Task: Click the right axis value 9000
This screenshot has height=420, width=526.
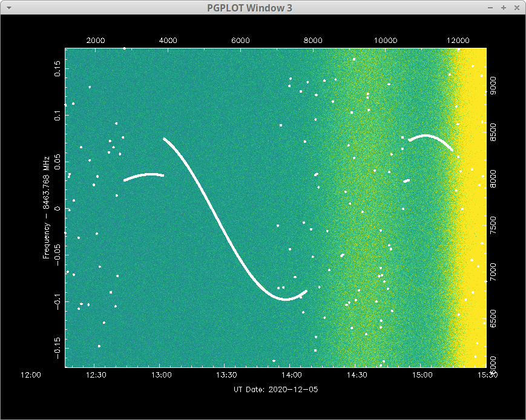Action: click(x=493, y=85)
